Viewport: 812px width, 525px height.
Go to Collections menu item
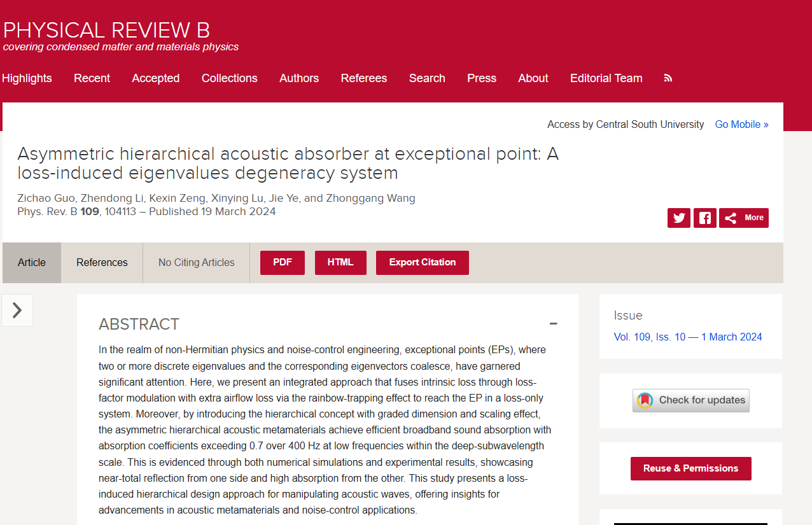coord(229,78)
